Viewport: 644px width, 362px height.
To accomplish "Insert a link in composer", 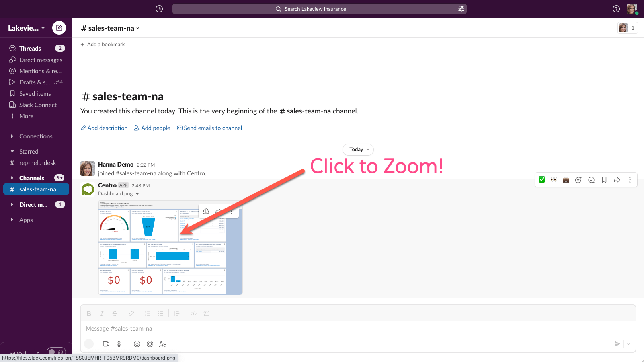I will coord(131,314).
